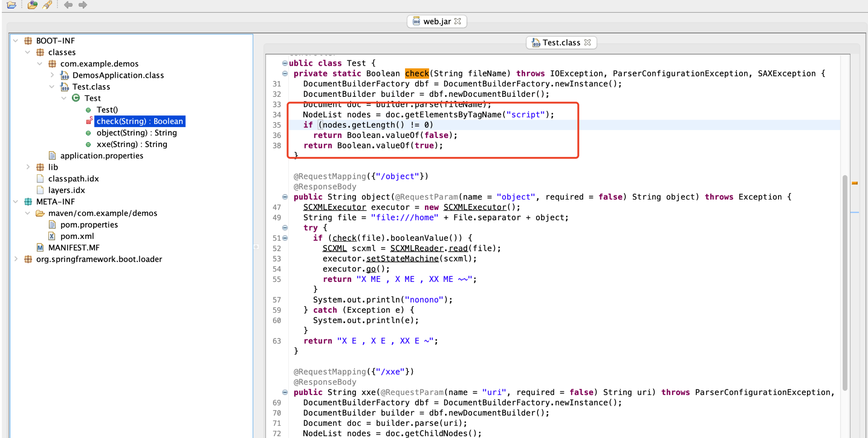Follow the check(file) call link on line 51
This screenshot has width=868, height=438.
click(344, 238)
